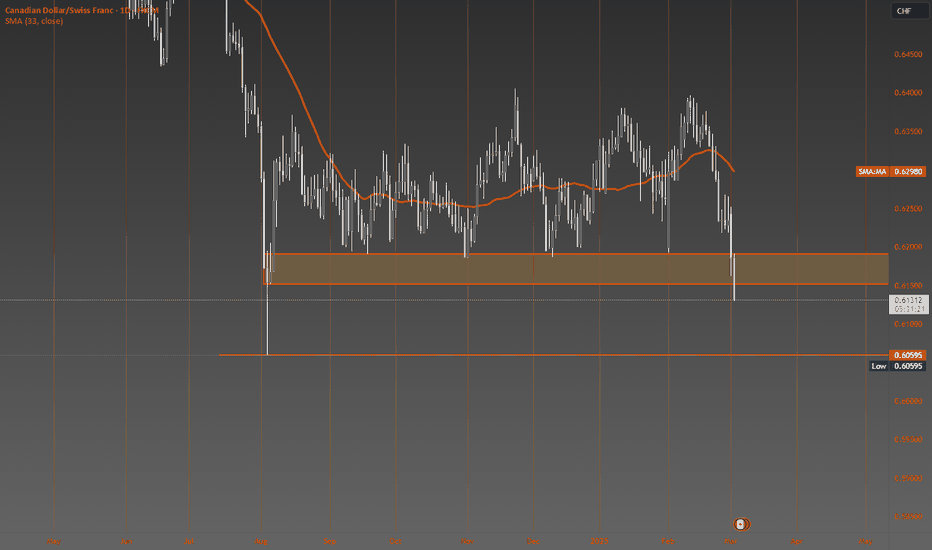Click the 2025 label on time axis
The image size is (932, 550).
599,542
